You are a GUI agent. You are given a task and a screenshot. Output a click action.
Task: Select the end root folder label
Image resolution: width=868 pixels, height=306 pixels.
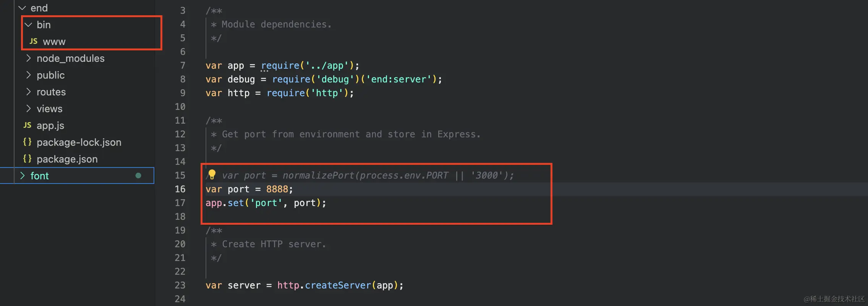pyautogui.click(x=39, y=8)
